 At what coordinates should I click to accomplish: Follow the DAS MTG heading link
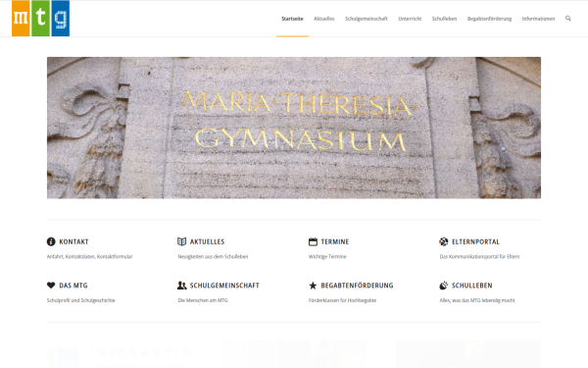[73, 286]
